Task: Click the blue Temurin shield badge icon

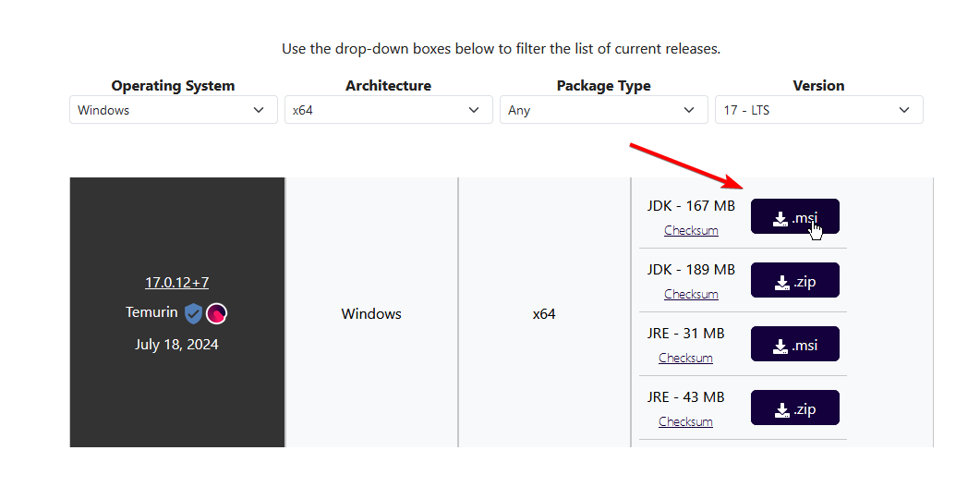Action: (x=193, y=313)
